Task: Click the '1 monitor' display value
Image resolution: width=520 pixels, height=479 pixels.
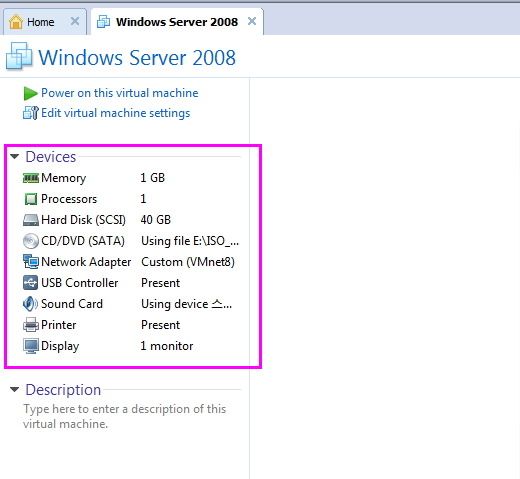Action: point(167,346)
